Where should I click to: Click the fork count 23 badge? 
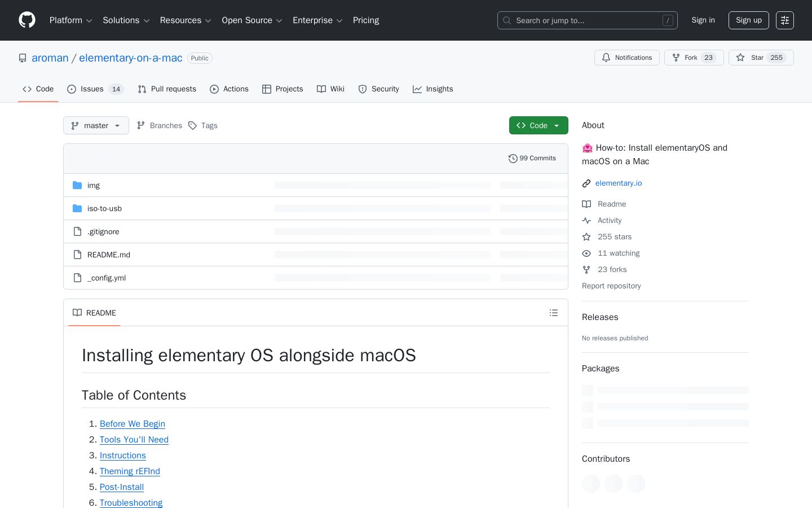pyautogui.click(x=709, y=58)
